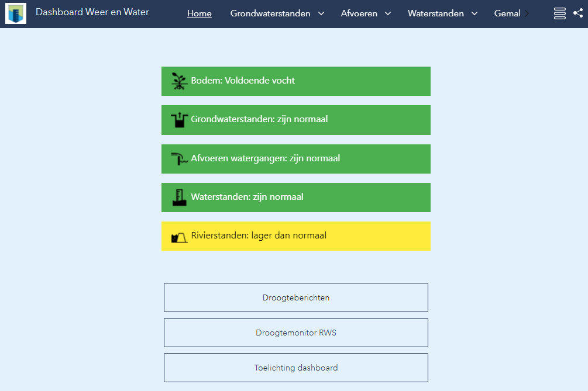This screenshot has height=391, width=588.
Task: Click the Dashboard Weer en Water title
Action: [92, 12]
